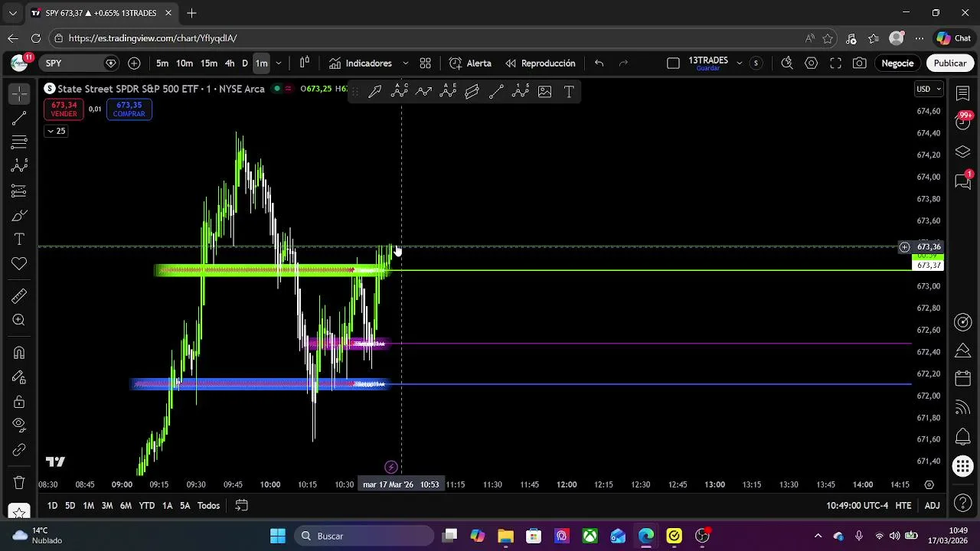The width and height of the screenshot is (980, 551).
Task: Switch date range to 1D
Action: pos(52,505)
